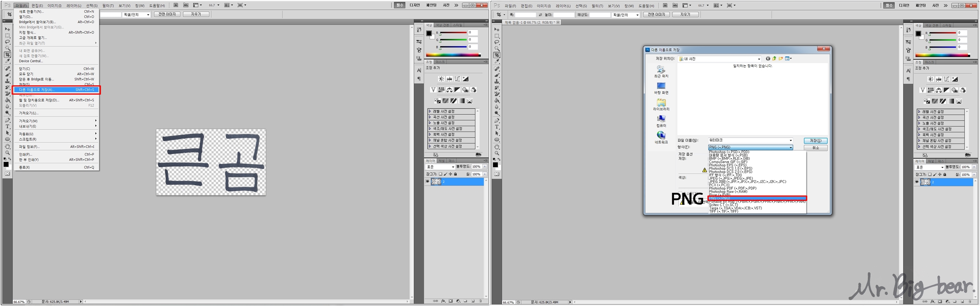980x306 pixels.
Task: Pick the Eraser tool in the Save As window
Action: (497, 94)
